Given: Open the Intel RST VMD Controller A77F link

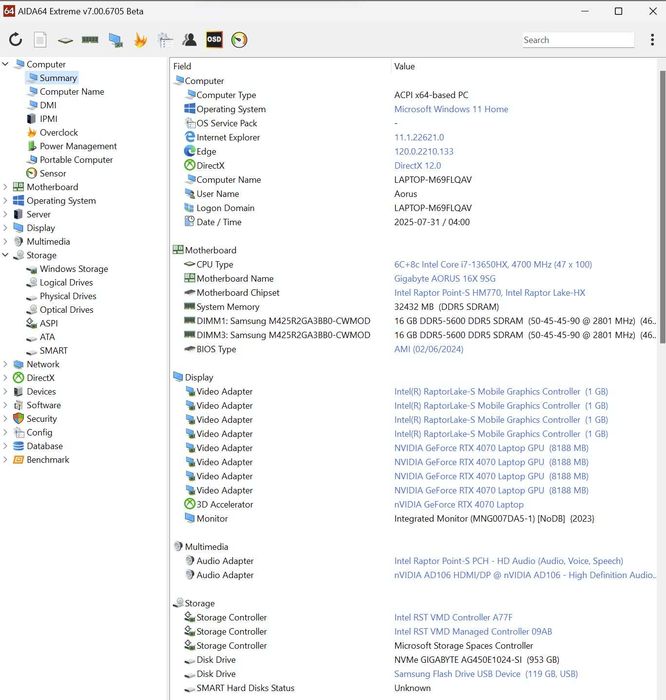Looking at the screenshot, I should 453,617.
